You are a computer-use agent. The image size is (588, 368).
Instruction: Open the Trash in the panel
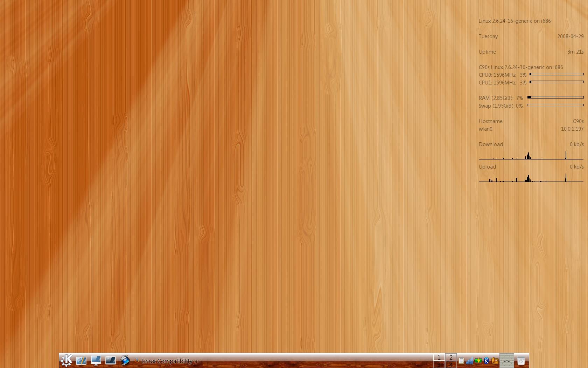click(x=521, y=361)
